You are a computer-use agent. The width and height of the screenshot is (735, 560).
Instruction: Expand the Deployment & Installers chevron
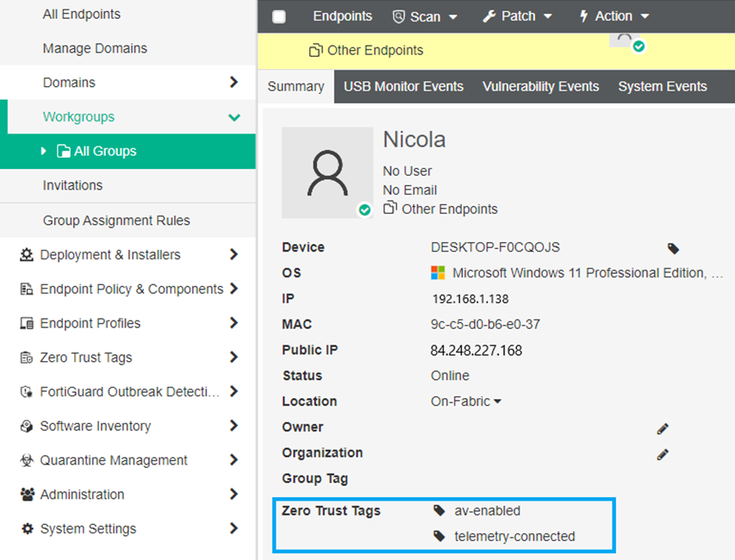(234, 254)
